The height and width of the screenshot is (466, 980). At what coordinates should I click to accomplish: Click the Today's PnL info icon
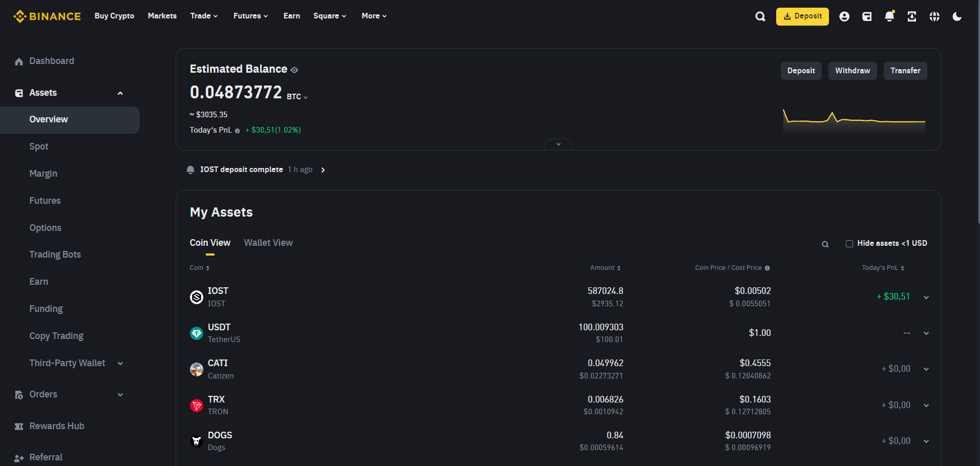pos(237,131)
